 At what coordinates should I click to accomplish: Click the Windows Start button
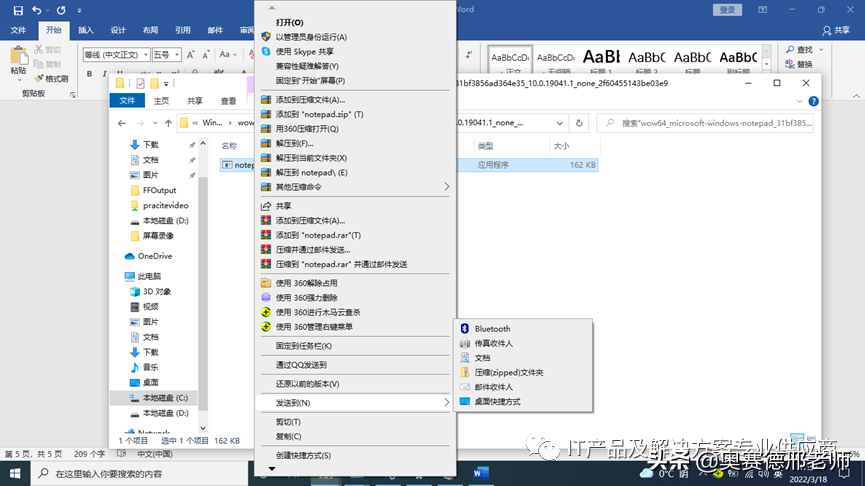tap(15, 473)
